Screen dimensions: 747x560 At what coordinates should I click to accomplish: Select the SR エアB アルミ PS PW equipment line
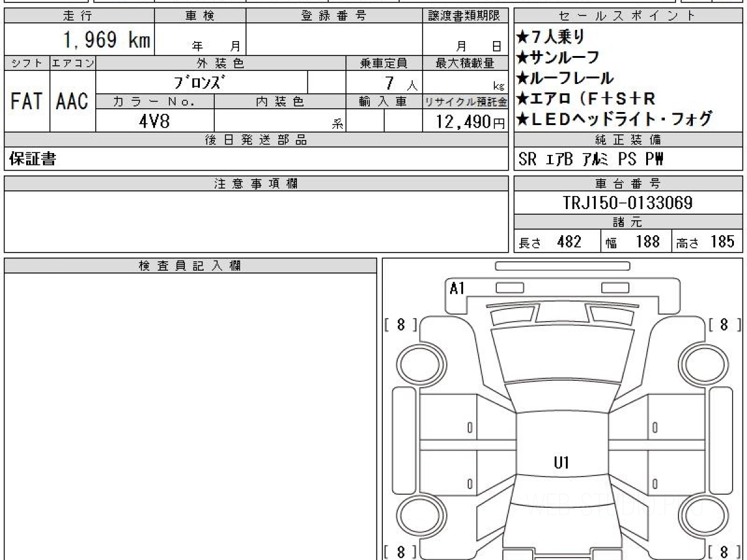coord(591,160)
